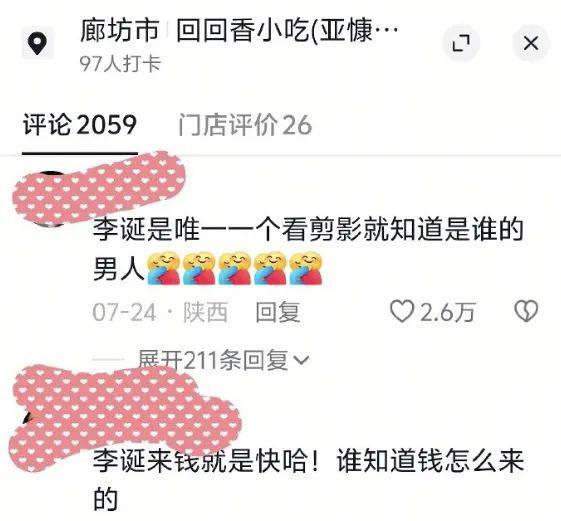561x521 pixels.
Task: Click the chevron next to 展开211条回复
Action: (x=301, y=360)
